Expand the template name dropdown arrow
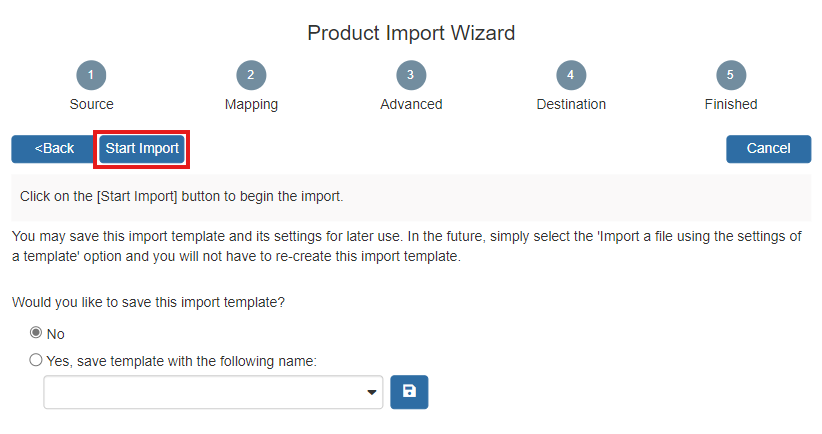The height and width of the screenshot is (434, 822). [x=372, y=393]
